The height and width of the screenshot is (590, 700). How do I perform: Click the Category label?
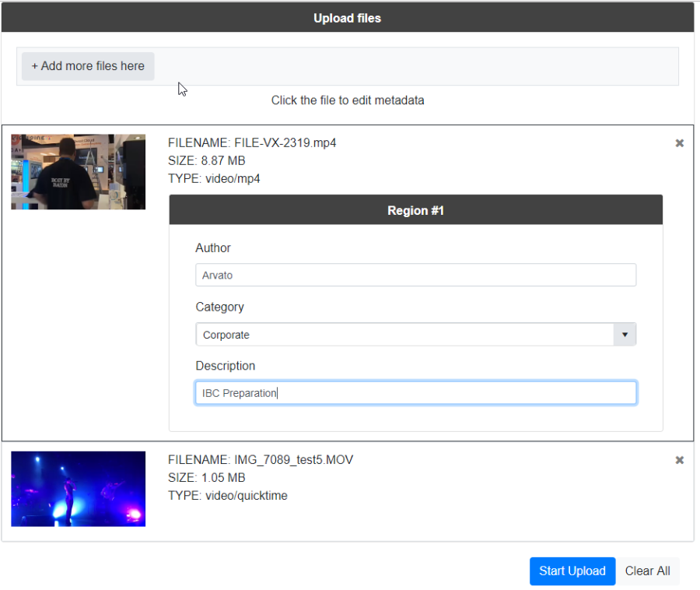(x=219, y=307)
